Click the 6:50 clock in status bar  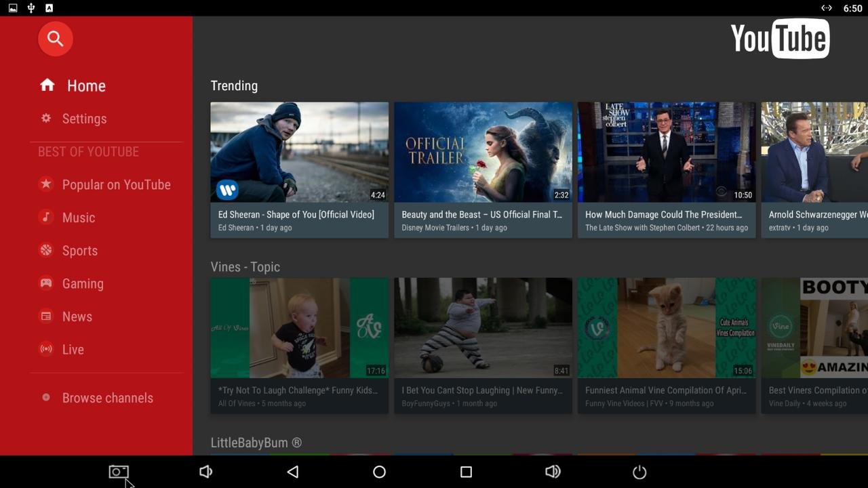click(x=852, y=8)
